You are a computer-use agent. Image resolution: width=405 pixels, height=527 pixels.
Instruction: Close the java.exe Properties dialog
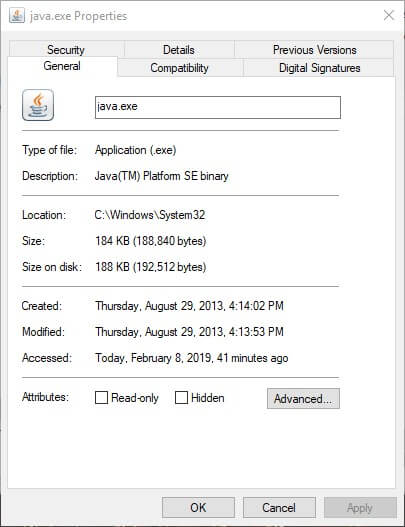pos(389,15)
